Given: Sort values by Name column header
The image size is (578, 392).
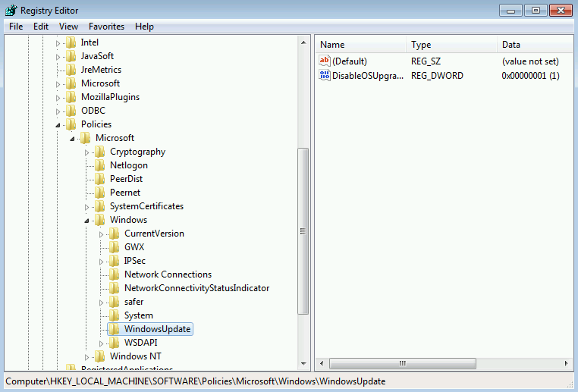Looking at the screenshot, I should [x=360, y=45].
